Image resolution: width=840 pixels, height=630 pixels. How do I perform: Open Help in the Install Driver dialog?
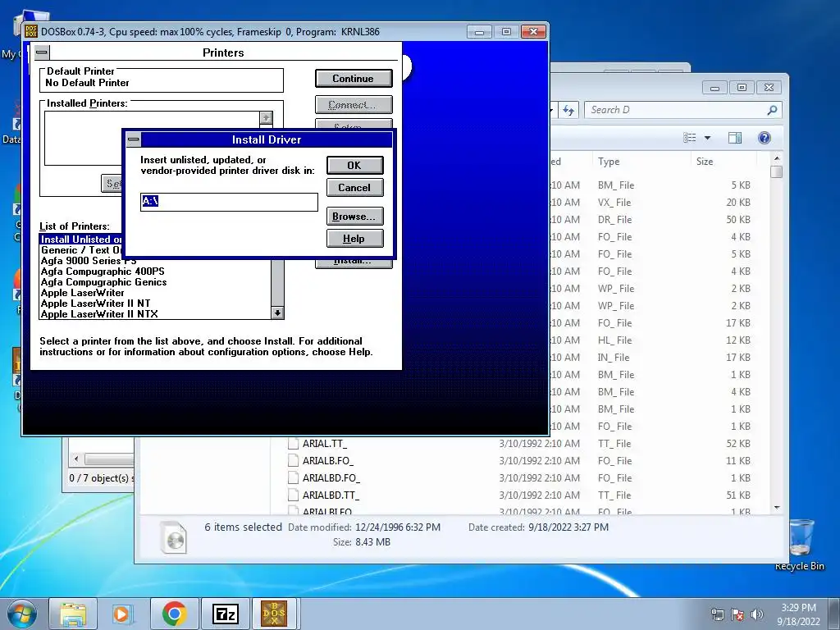pyautogui.click(x=354, y=239)
